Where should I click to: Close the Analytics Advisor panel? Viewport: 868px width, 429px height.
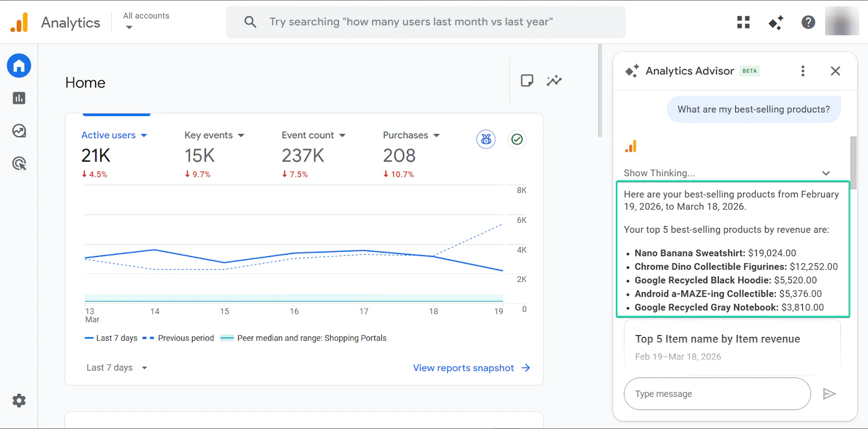(x=835, y=71)
